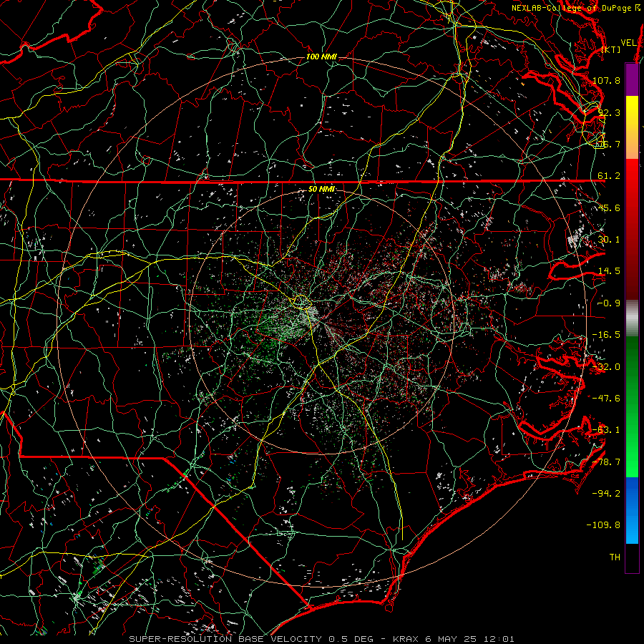644x644 pixels.
Task: Click the -94.2 velocity scale value
Action: tap(606, 494)
